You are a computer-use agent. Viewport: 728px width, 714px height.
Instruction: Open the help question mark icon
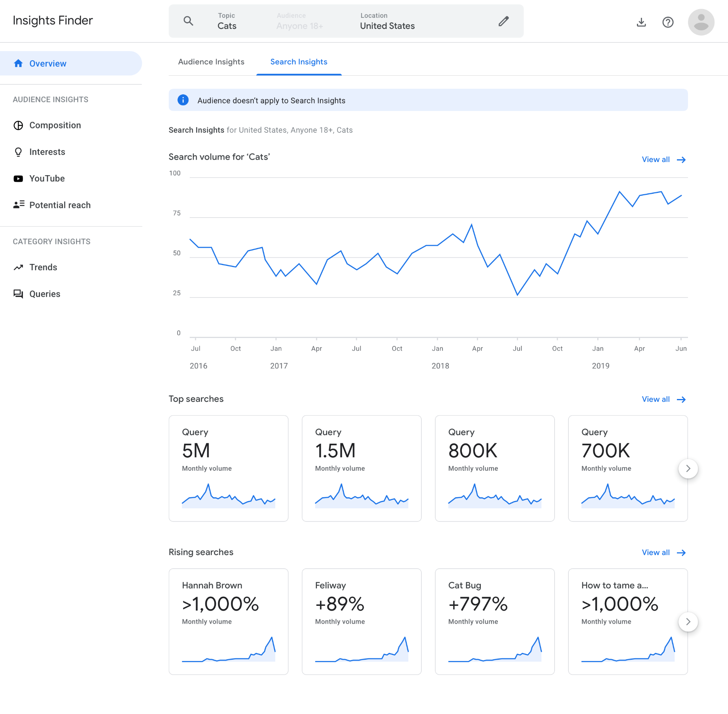(x=668, y=22)
